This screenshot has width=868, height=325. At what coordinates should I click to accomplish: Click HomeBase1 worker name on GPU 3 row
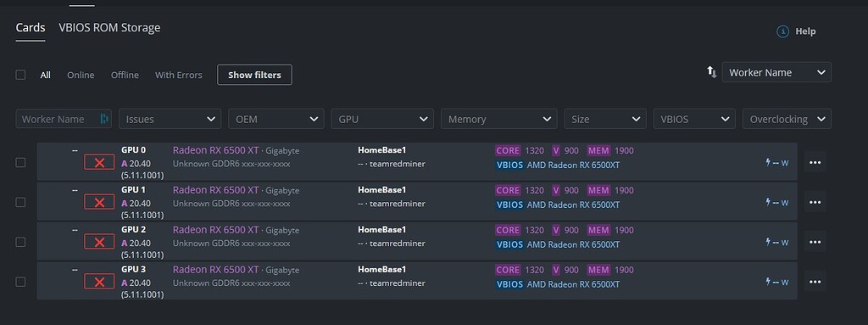click(x=382, y=270)
